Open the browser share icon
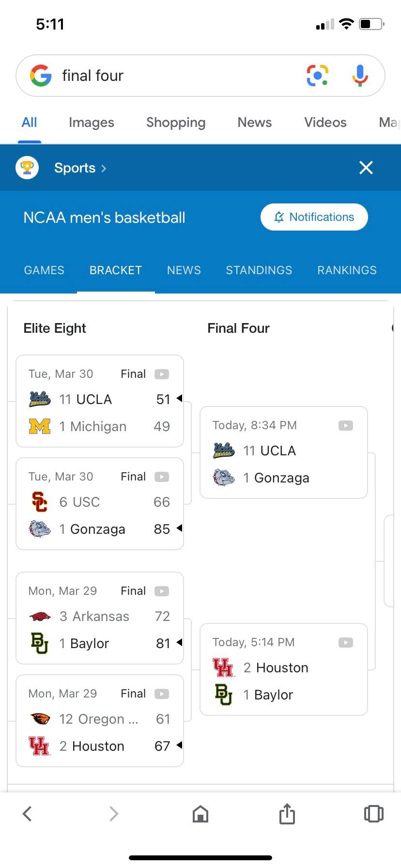Viewport: 401px width, 868px height. [x=287, y=813]
